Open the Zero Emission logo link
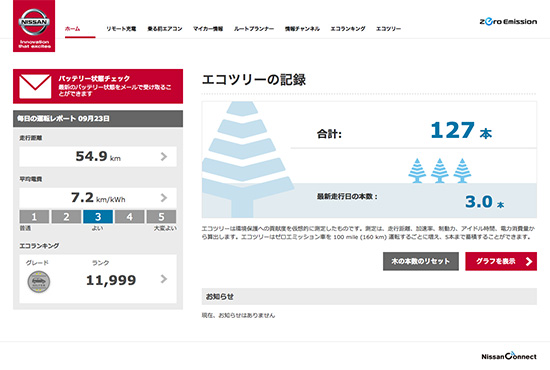550x370 pixels. 508,22
